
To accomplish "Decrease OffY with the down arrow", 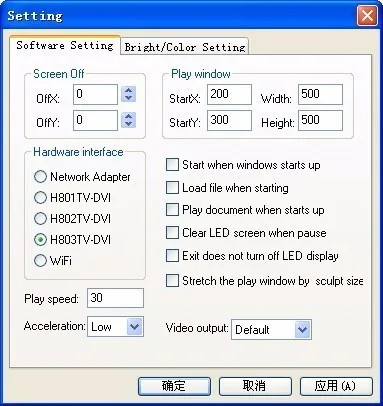I will tap(128, 124).
